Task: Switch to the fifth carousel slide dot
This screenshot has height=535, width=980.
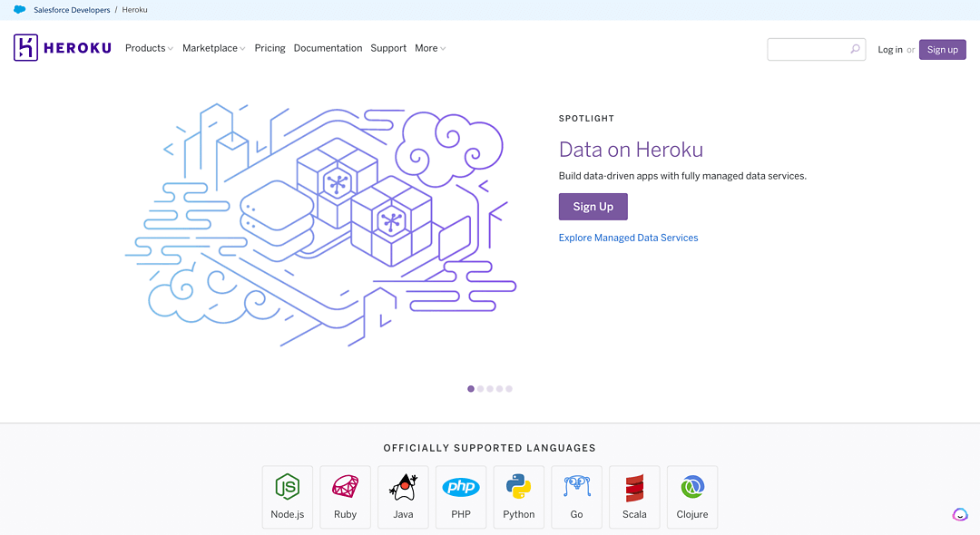Action: 509,389
